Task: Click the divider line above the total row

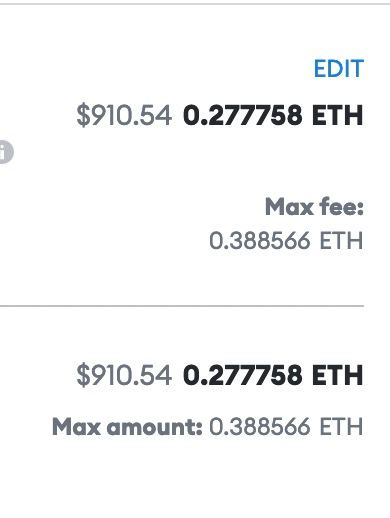Action: click(182, 305)
